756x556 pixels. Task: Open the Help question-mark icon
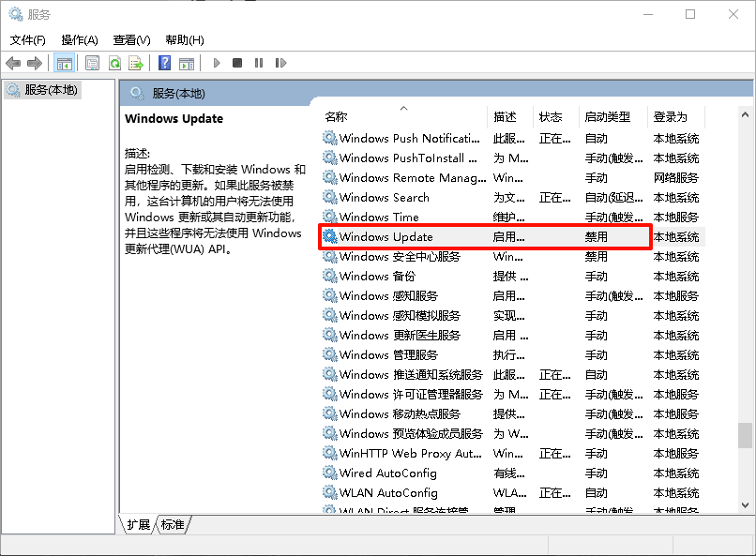[x=164, y=63]
